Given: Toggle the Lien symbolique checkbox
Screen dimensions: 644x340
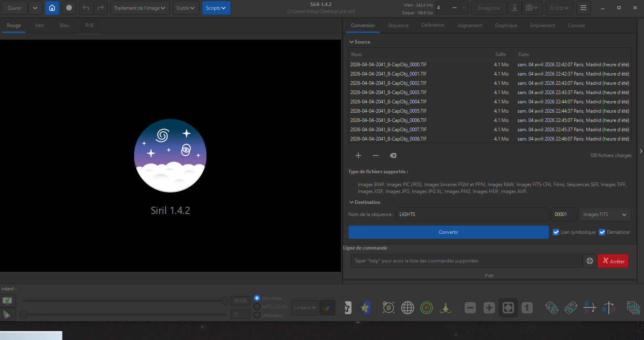Looking at the screenshot, I should pos(556,232).
